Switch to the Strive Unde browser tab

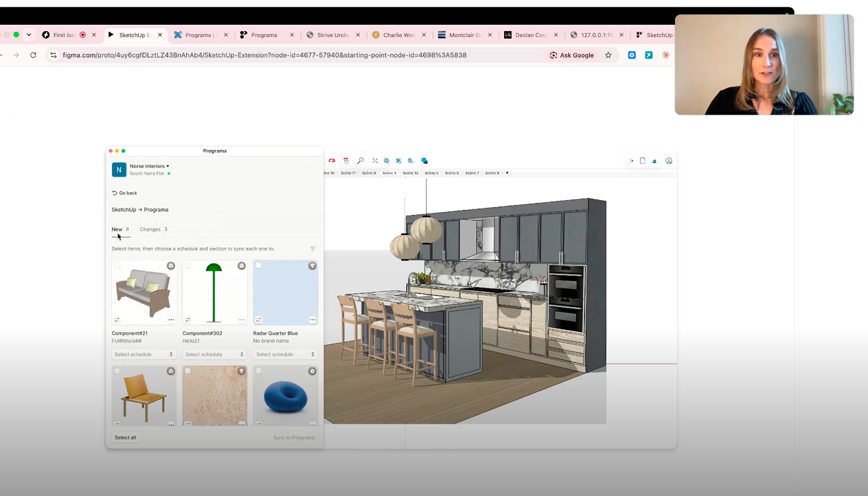pyautogui.click(x=333, y=35)
